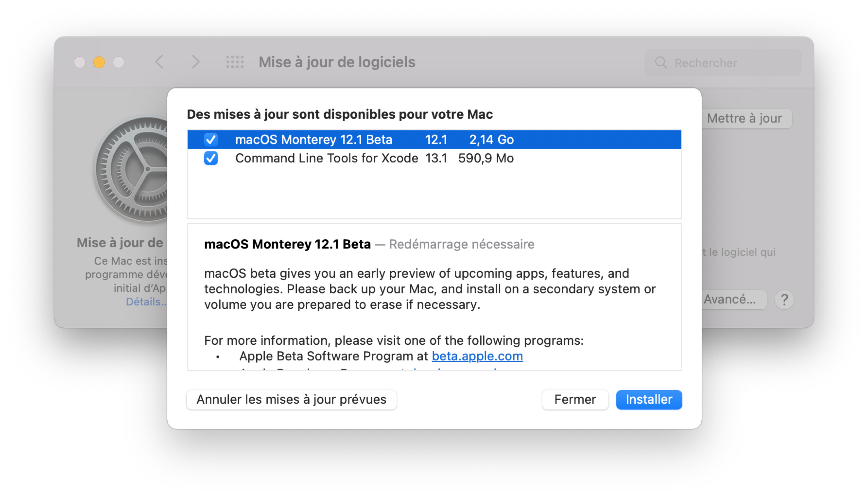Click the help question mark button
The height and width of the screenshot is (501, 868).
[x=784, y=300]
